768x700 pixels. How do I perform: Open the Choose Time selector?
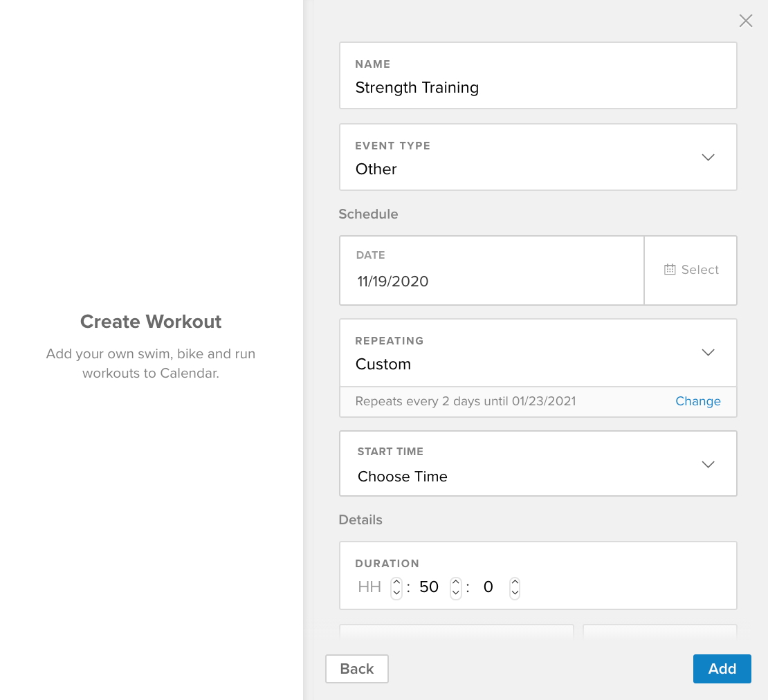[x=402, y=477]
